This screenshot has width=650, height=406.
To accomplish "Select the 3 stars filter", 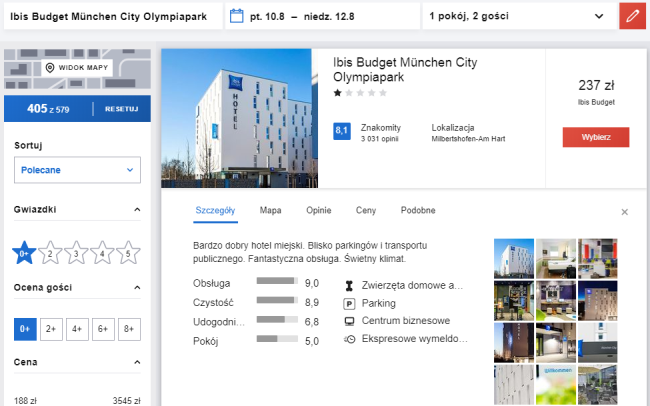I will click(x=76, y=253).
